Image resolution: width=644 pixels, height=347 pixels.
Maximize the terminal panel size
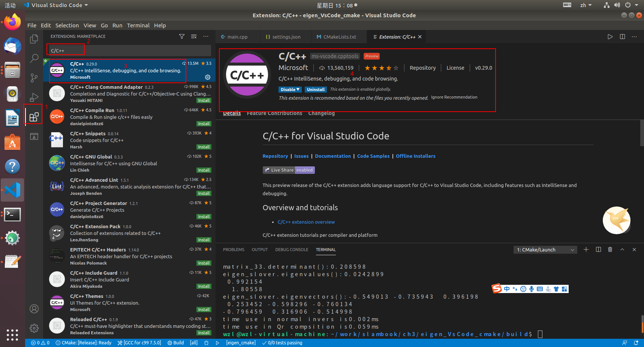coord(622,250)
